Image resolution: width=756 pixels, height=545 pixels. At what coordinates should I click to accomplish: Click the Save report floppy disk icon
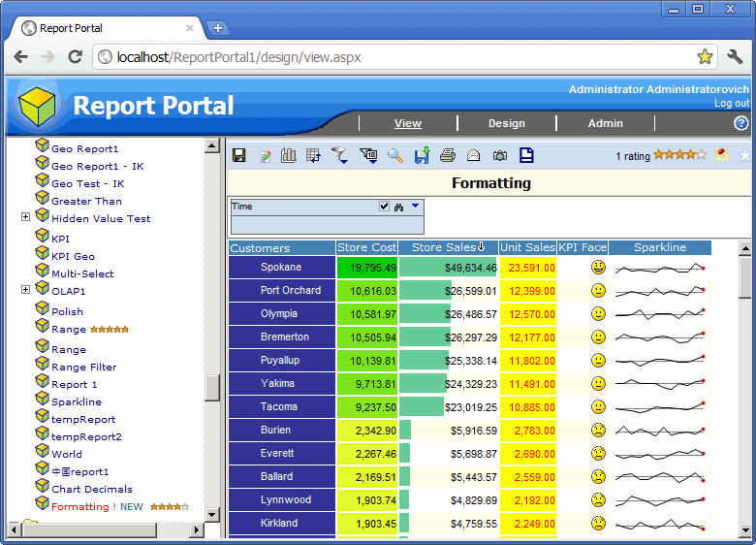(x=239, y=155)
